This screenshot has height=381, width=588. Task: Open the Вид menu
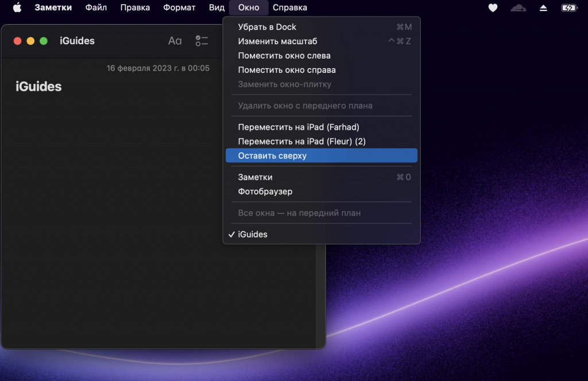[x=216, y=7]
